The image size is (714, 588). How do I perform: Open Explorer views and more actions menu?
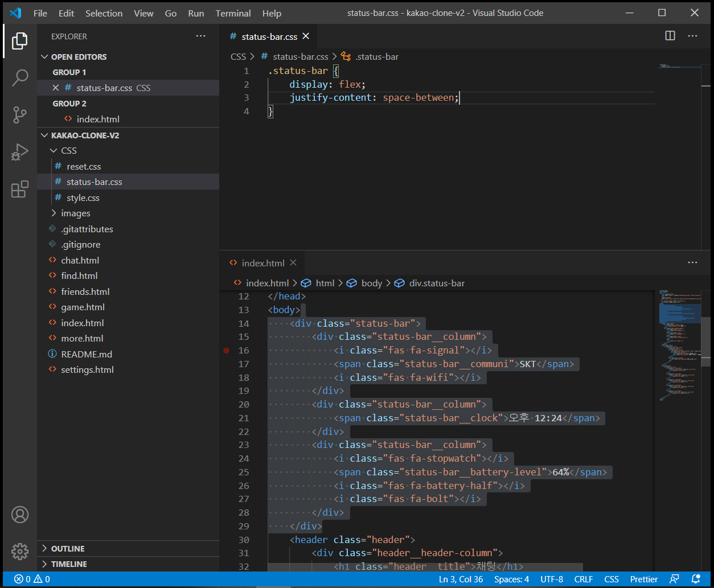[x=201, y=36]
